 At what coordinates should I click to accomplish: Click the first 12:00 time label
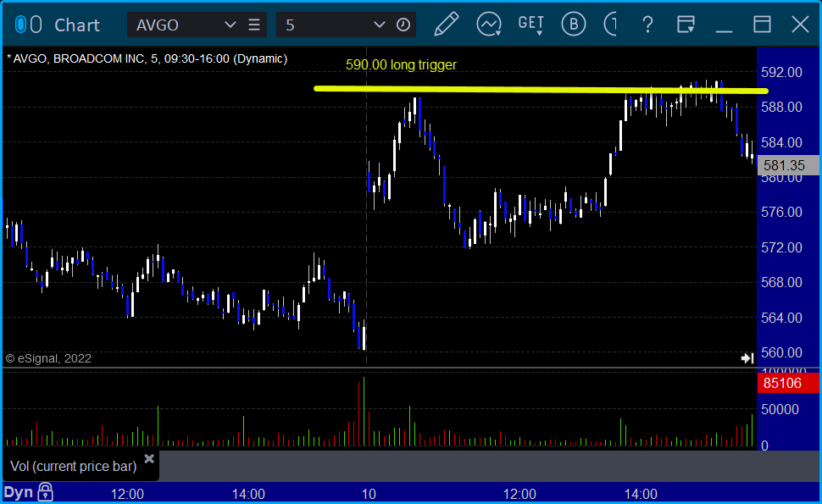(127, 494)
